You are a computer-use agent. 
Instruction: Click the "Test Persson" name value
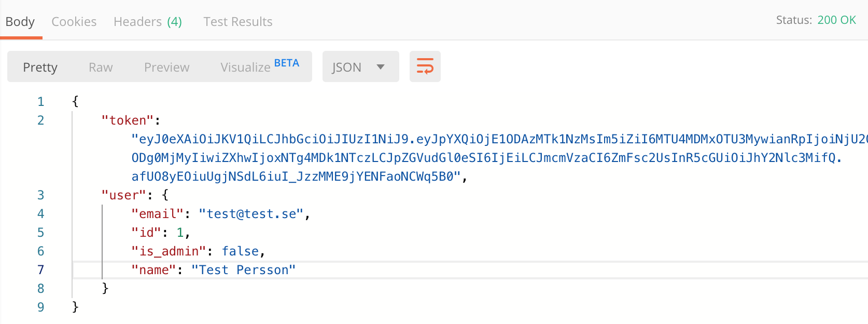pyautogui.click(x=244, y=270)
